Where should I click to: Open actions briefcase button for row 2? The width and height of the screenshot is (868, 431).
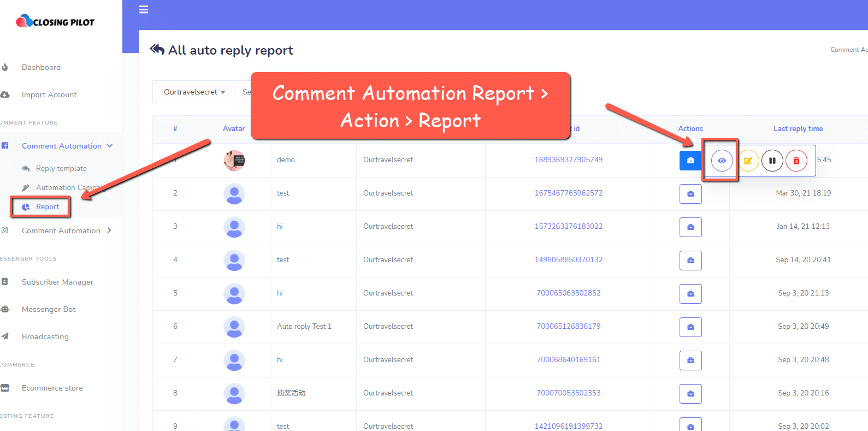[x=690, y=194]
